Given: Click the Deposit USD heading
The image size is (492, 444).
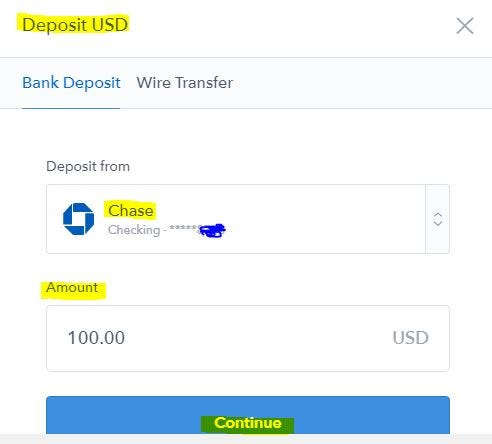Looking at the screenshot, I should [75, 25].
